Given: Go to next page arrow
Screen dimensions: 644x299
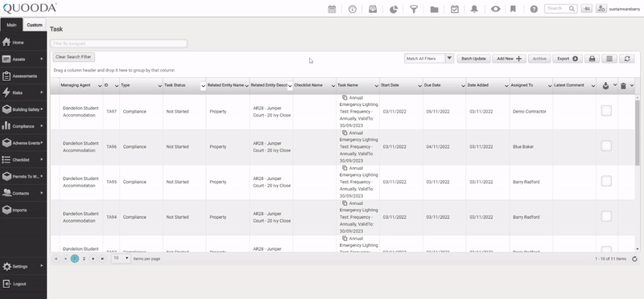Looking at the screenshot, I should pyautogui.click(x=93, y=259).
